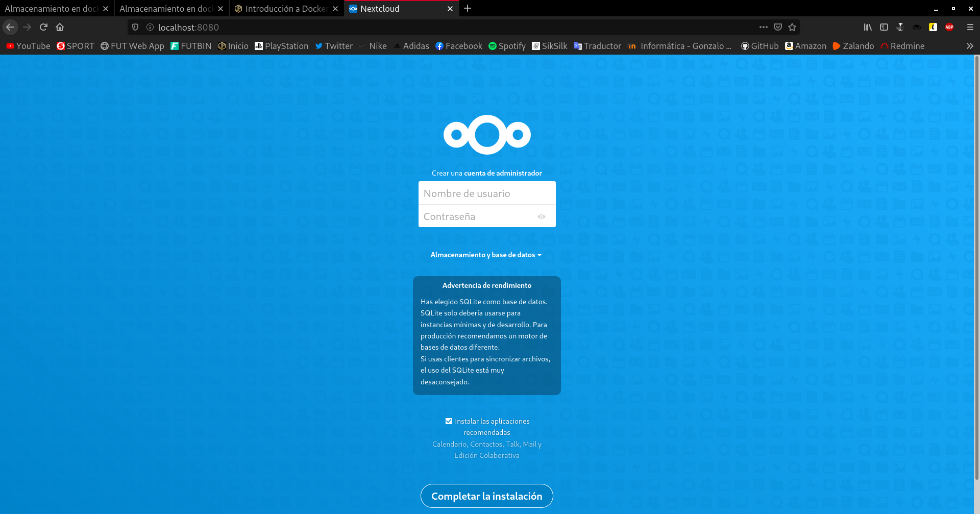Click the yellow L extension icon
The width and height of the screenshot is (980, 514).
click(933, 27)
